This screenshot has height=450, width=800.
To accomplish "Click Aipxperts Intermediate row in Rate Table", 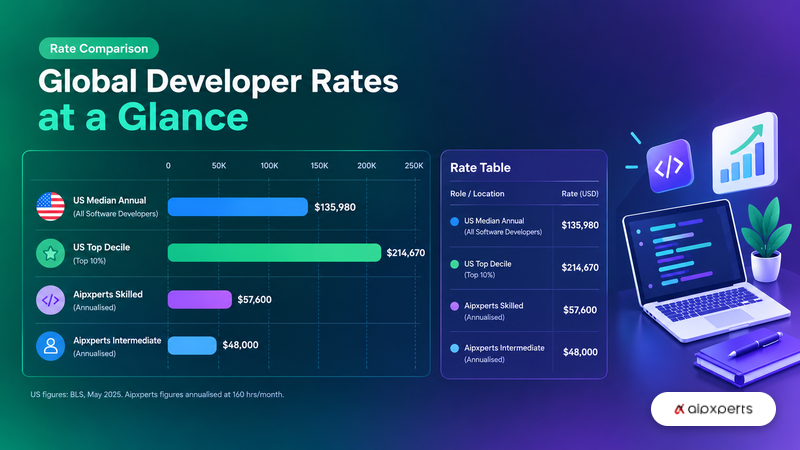I will [x=524, y=353].
